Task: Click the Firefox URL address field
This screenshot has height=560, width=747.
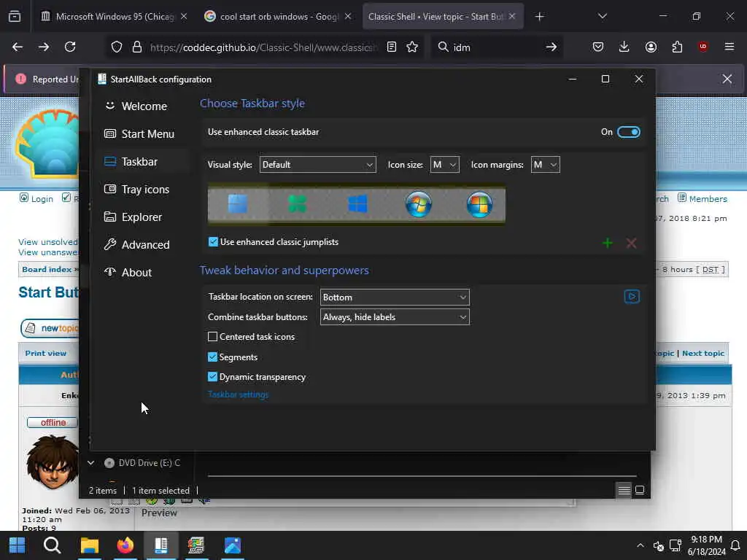Action: tap(263, 47)
